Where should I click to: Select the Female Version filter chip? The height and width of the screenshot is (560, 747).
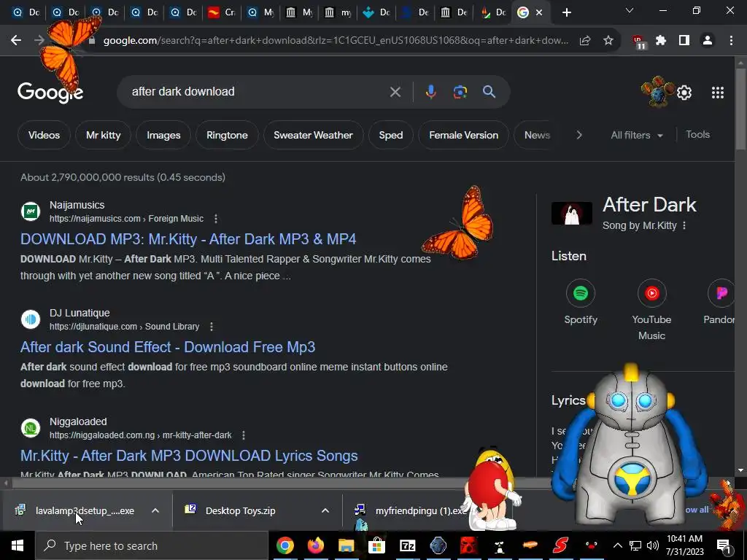tap(463, 135)
